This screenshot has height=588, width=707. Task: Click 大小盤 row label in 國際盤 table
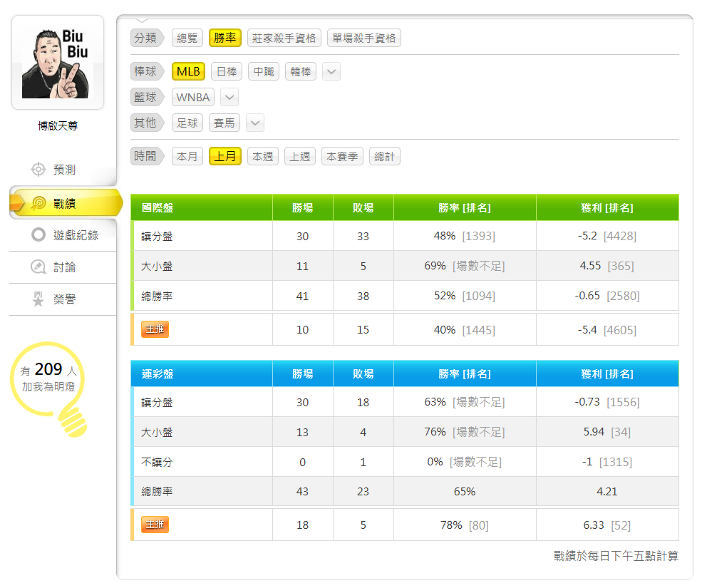157,267
